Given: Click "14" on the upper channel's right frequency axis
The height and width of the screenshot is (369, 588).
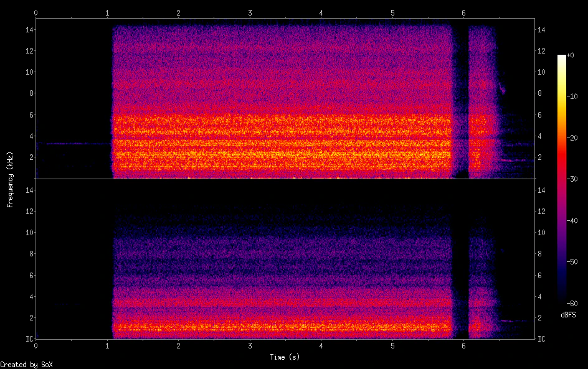Looking at the screenshot, I should 541,30.
